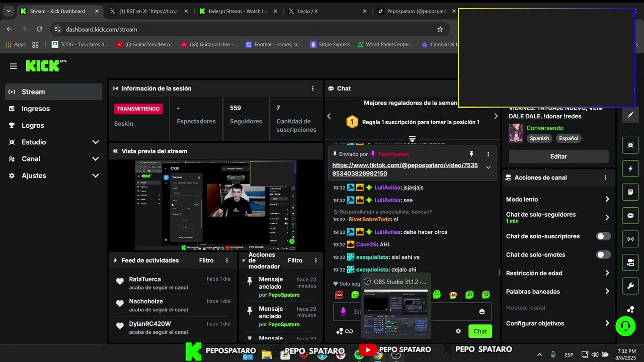Send message with green Chat button

coord(480,331)
